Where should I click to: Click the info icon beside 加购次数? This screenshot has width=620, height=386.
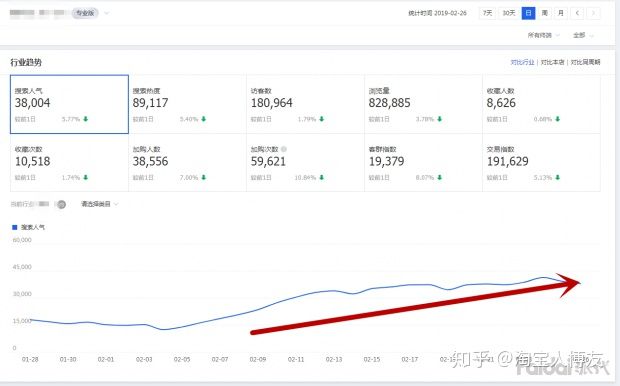pyautogui.click(x=284, y=149)
